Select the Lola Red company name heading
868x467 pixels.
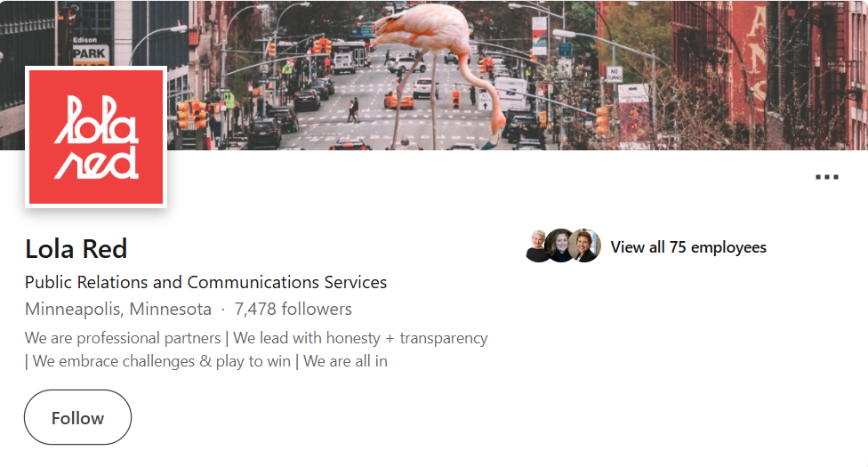point(76,249)
